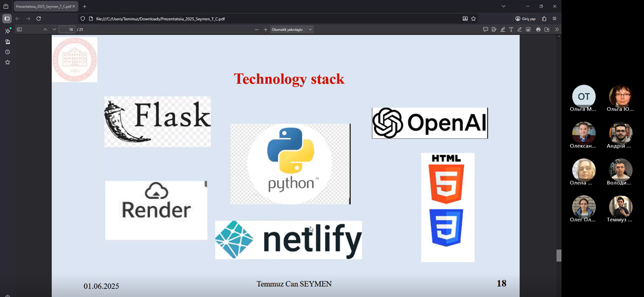Viewport: 644px width, 297px height.
Task: Open the tracking protection shield icon
Action: pyautogui.click(x=83, y=19)
